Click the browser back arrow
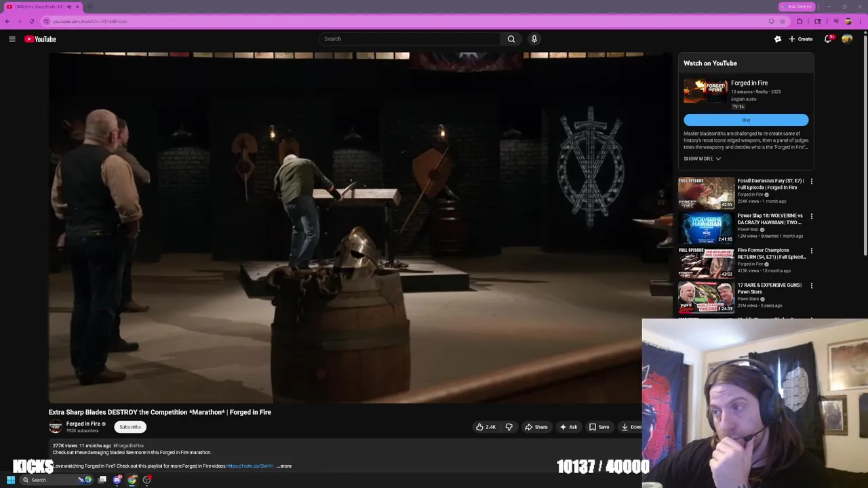 pyautogui.click(x=7, y=21)
